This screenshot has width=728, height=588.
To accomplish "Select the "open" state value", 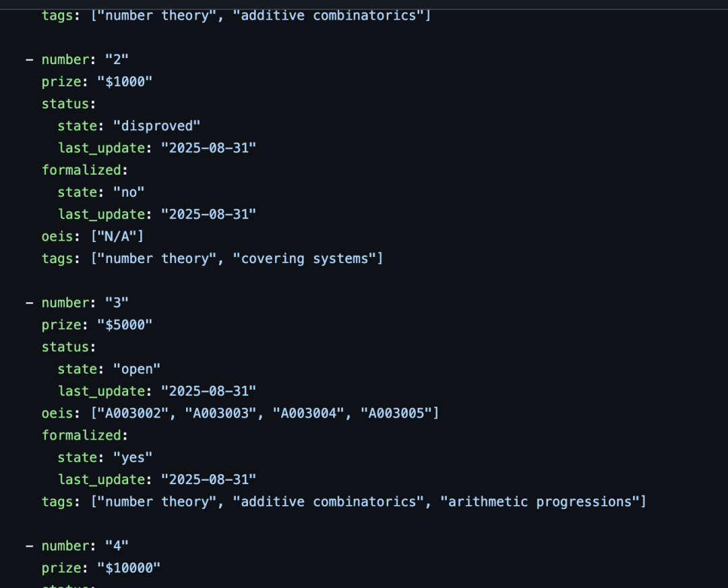I will [137, 369].
